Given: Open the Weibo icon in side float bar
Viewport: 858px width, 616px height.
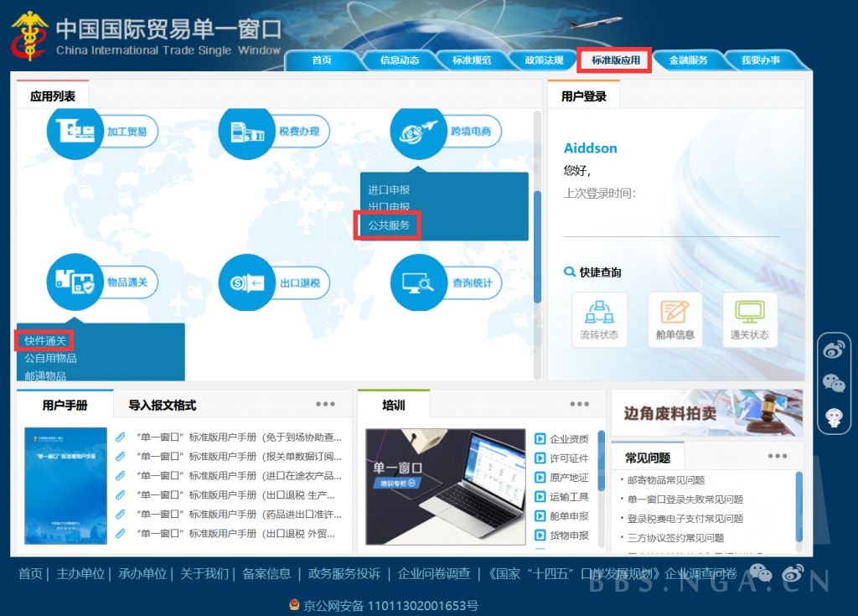Looking at the screenshot, I should pyautogui.click(x=834, y=349).
